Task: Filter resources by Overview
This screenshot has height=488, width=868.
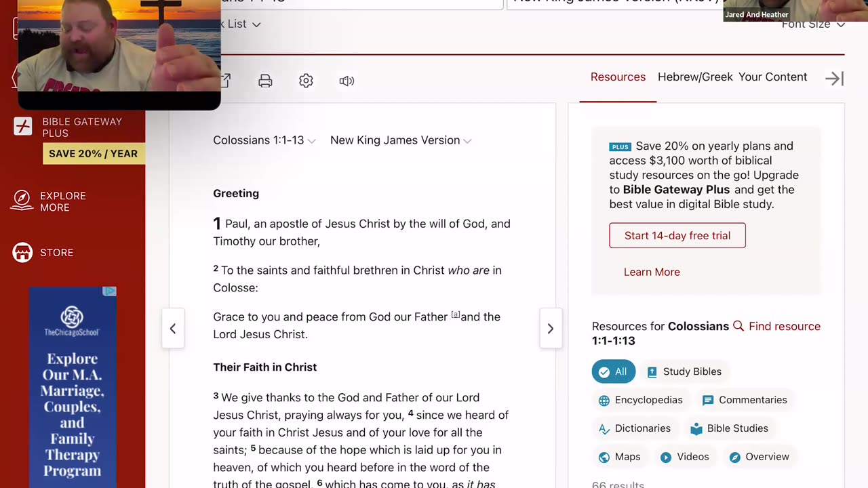Action: (759, 457)
